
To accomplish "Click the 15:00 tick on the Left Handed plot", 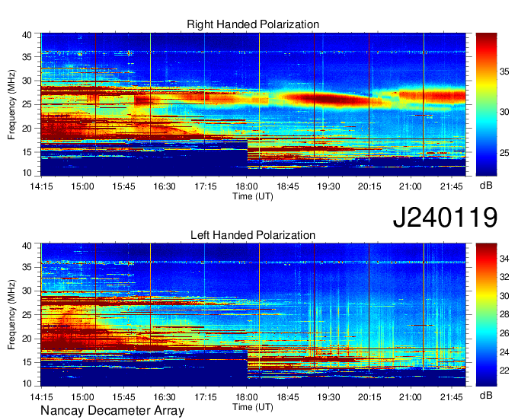I will click(82, 396).
